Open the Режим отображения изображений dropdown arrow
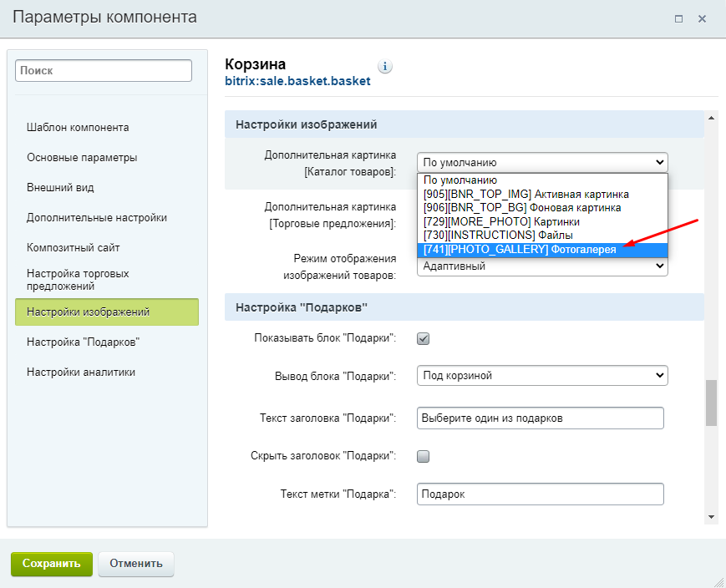Screen dimensions: 726x588 coord(660,266)
